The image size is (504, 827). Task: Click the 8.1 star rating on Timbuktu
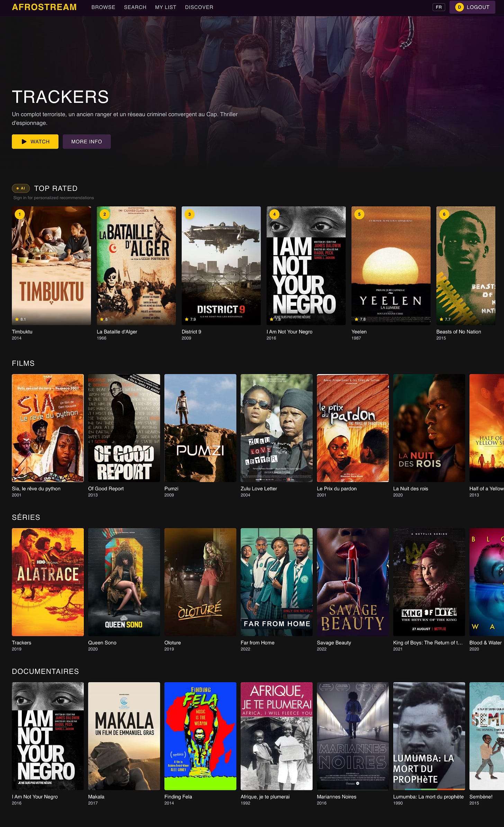pos(20,319)
